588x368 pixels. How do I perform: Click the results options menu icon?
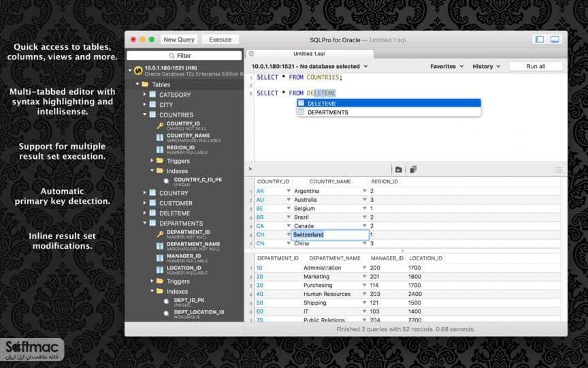pos(559,170)
